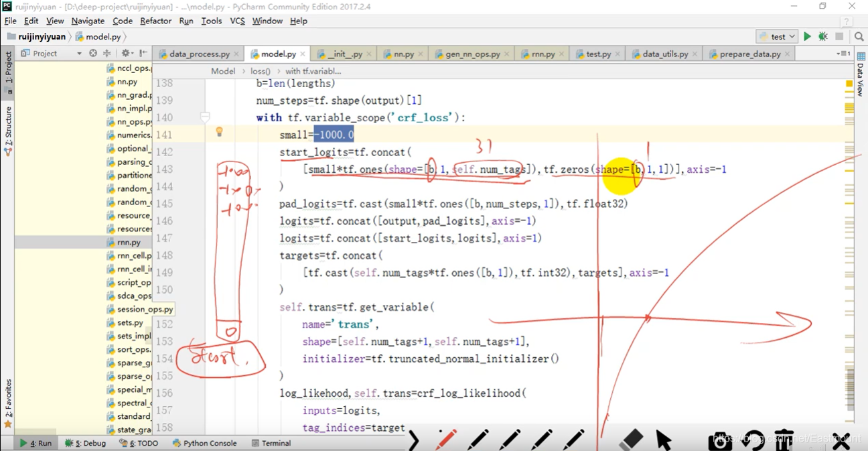Image resolution: width=868 pixels, height=451 pixels.
Task: Hide the Project tool window with the hide icon
Action: click(x=143, y=53)
